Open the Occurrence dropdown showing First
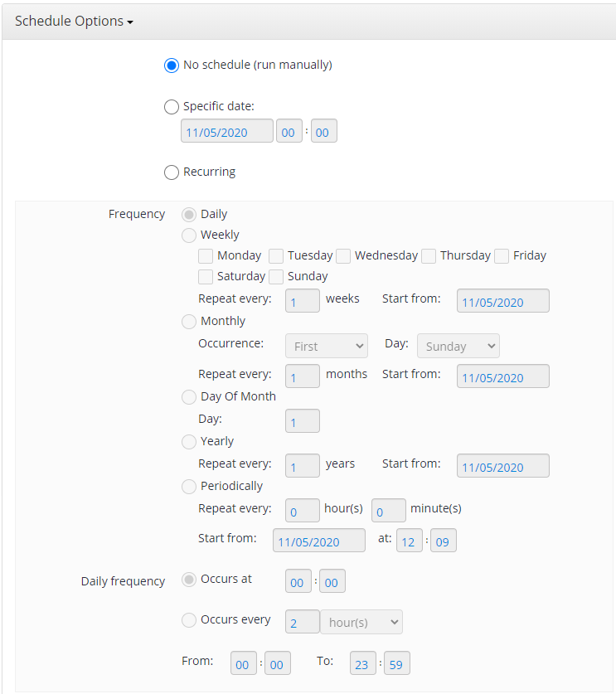 [326, 346]
